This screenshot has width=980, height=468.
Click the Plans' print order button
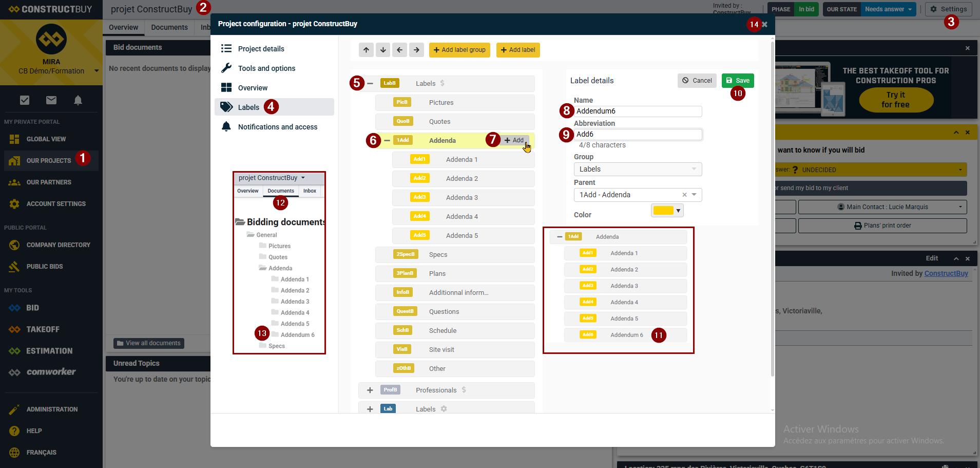882,226
